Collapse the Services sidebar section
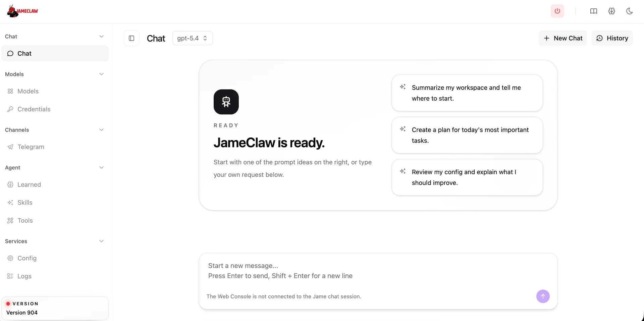Viewport: 644px width, 321px height. [x=101, y=241]
